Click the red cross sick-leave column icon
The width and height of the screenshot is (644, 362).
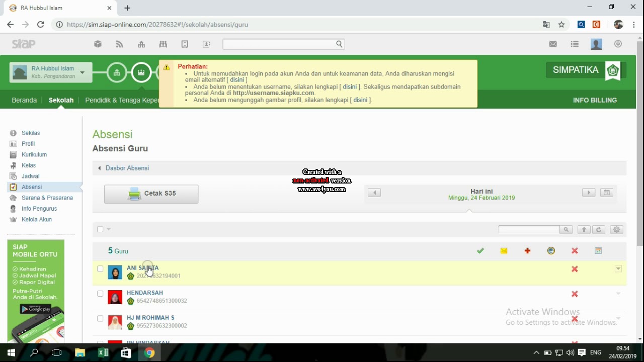tap(527, 251)
